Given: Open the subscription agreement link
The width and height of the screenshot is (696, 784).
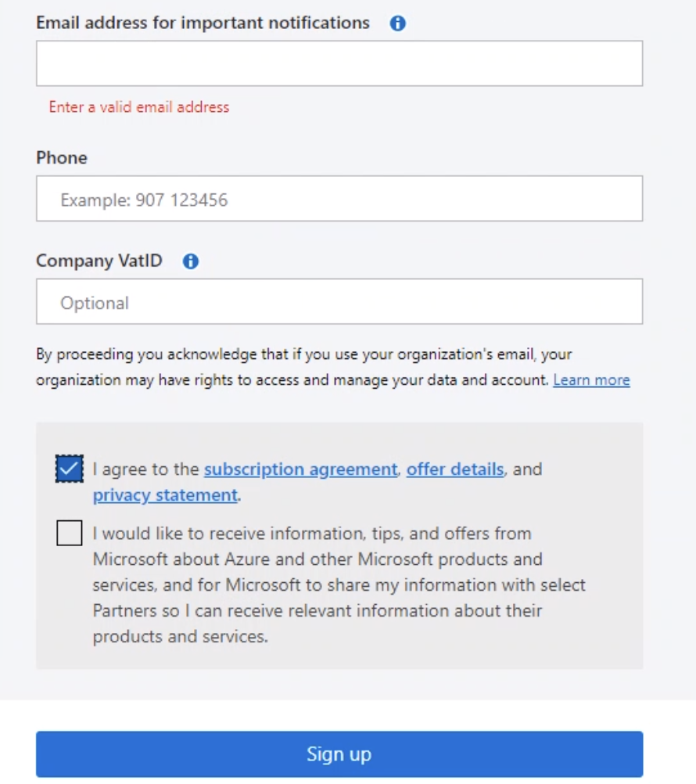Looking at the screenshot, I should pyautogui.click(x=300, y=469).
